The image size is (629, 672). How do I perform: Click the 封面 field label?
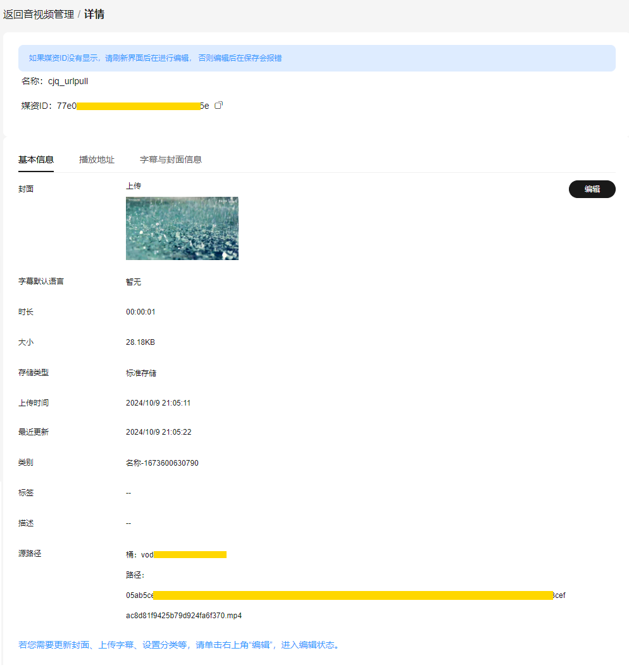(26, 189)
